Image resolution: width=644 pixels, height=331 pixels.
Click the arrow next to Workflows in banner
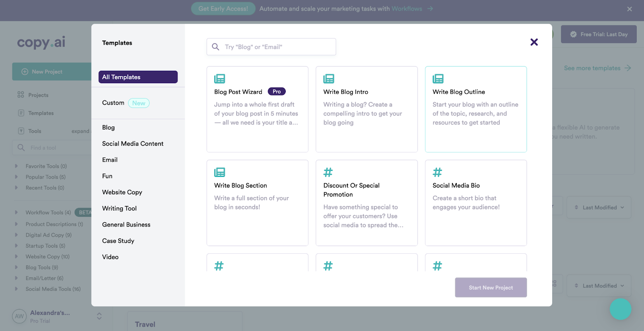tap(430, 8)
